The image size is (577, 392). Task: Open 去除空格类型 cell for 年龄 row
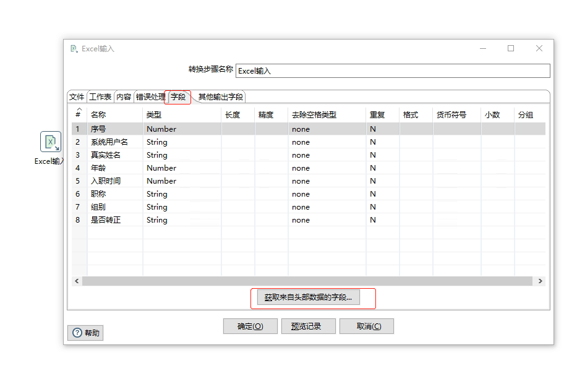point(326,168)
